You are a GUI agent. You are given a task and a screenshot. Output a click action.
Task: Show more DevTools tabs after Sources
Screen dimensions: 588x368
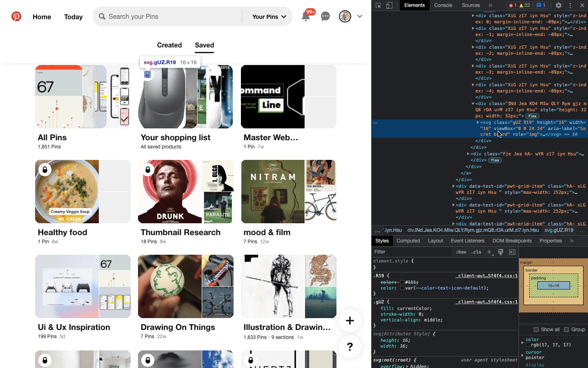point(490,5)
